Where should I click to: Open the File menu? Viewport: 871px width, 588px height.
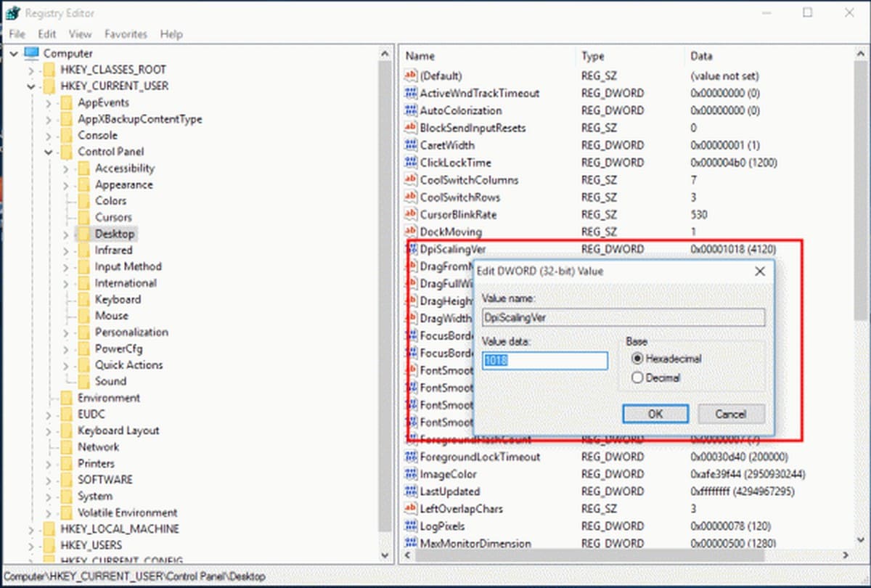(17, 34)
